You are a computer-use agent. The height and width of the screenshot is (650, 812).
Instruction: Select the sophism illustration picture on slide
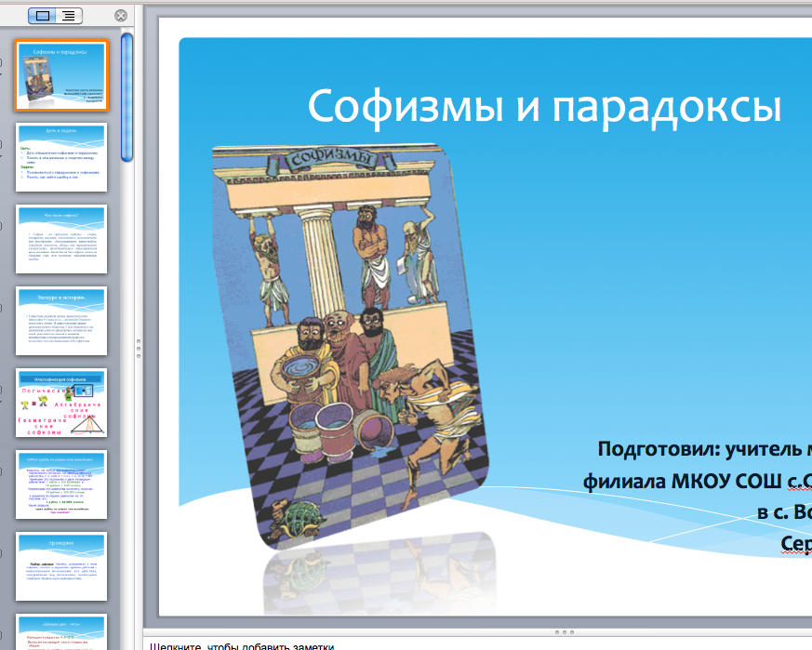[x=350, y=346]
